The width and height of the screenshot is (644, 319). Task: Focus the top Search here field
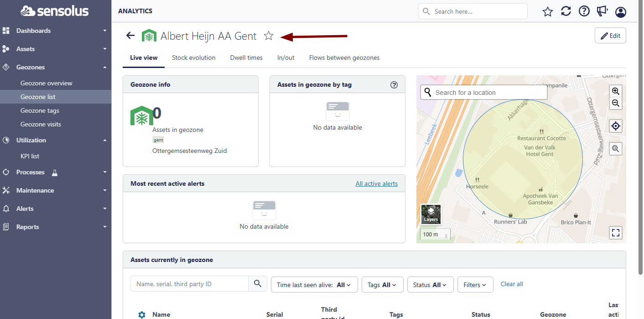coord(473,11)
